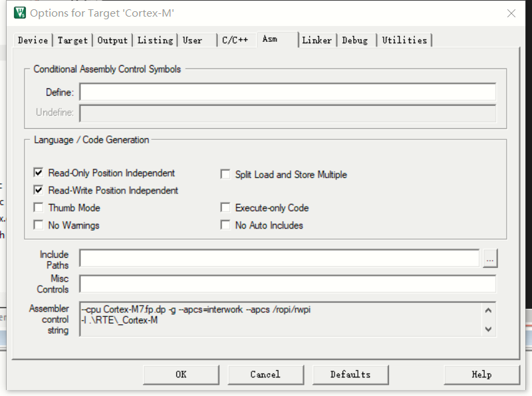Switch to the Device tab
The image size is (532, 396).
click(33, 41)
